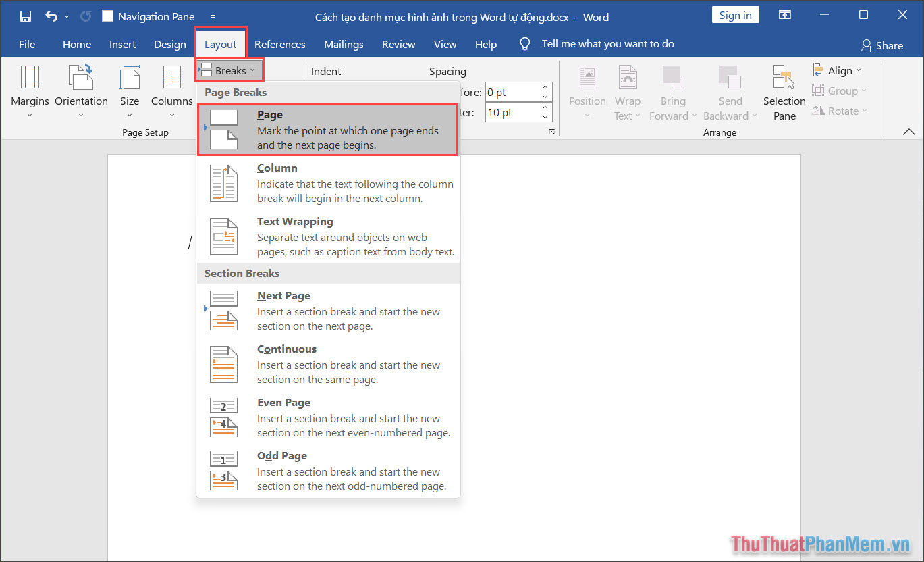
Task: Open Paragraph settings dialog launcher
Action: [551, 132]
